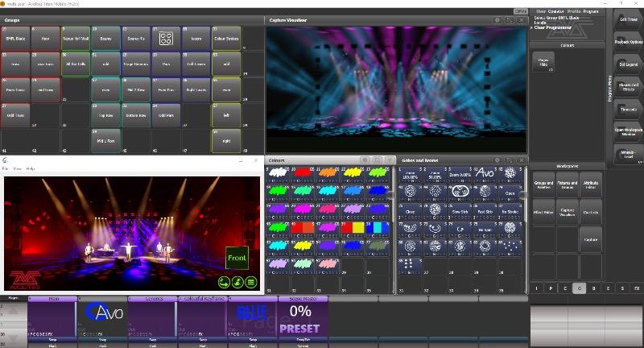
Task: Click the Wheels = Level button
Action: (x=629, y=155)
